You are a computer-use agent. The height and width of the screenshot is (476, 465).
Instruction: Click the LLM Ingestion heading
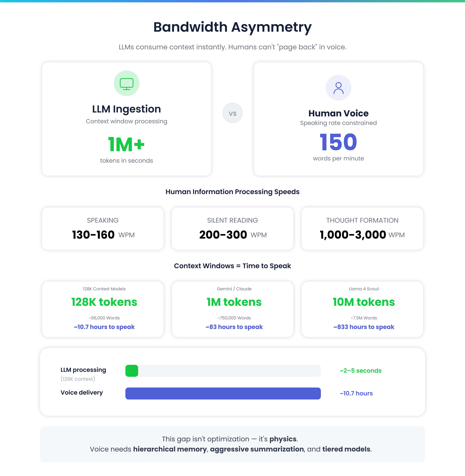point(127,109)
